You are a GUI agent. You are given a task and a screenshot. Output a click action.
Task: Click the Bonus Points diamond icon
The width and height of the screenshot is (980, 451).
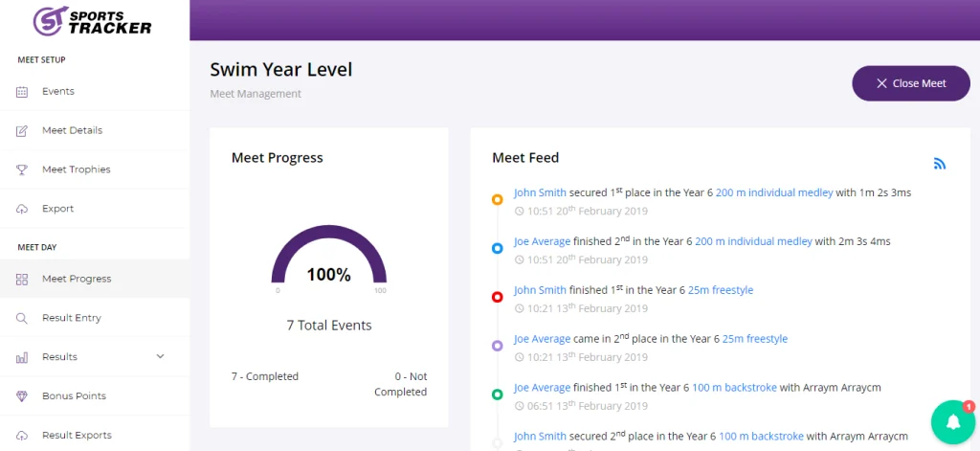[22, 396]
